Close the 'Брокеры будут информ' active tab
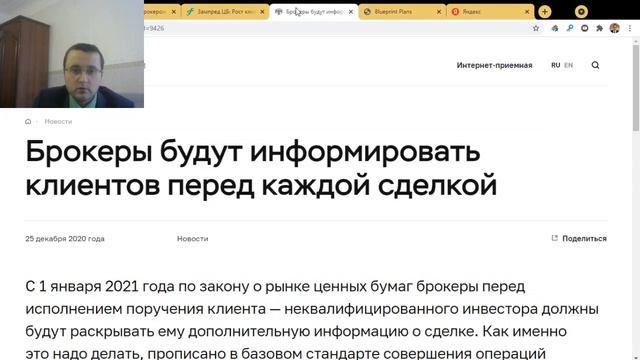 click(x=351, y=12)
